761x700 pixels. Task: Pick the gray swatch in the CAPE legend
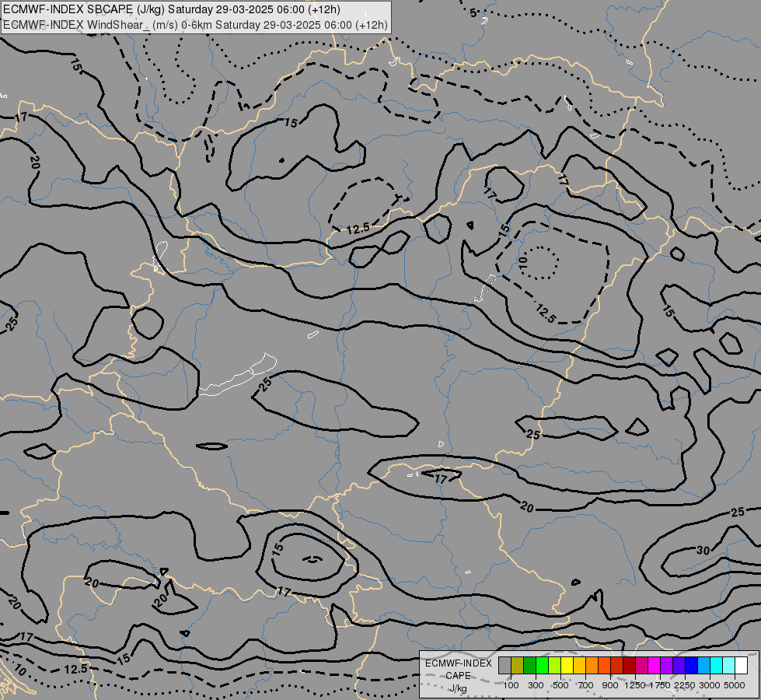504,666
